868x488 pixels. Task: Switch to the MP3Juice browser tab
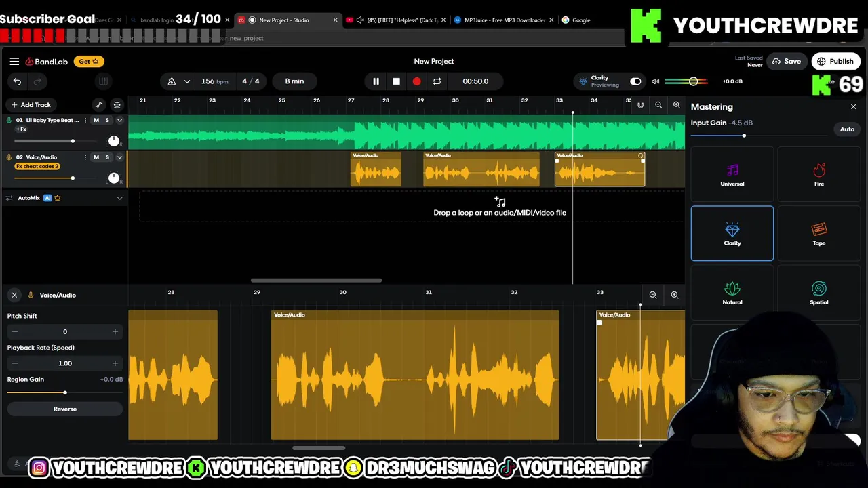point(505,20)
